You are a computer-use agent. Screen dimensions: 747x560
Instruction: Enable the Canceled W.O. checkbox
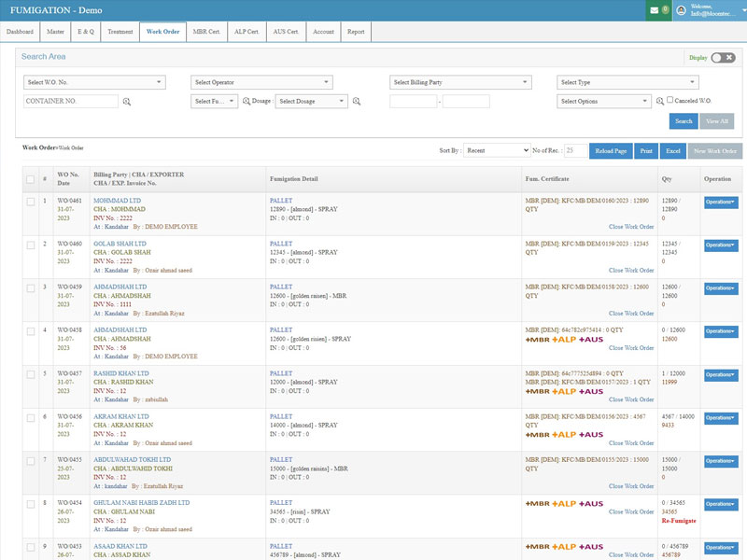click(x=670, y=100)
